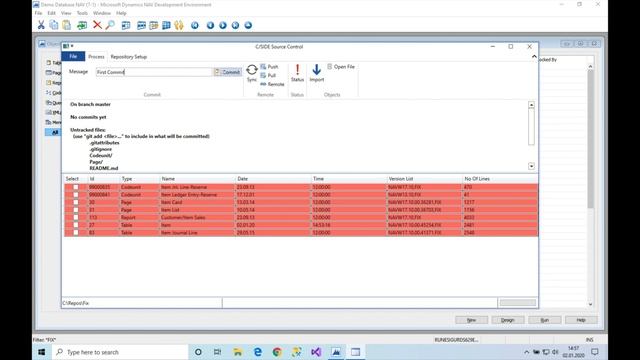Image resolution: width=640 pixels, height=360 pixels.
Task: Collapse the ribbon with the chevron
Action: click(x=534, y=57)
